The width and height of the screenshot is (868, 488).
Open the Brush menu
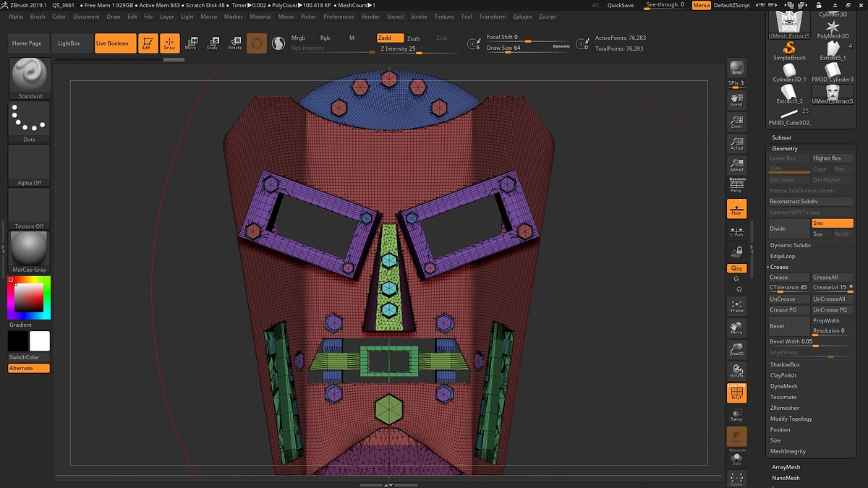tap(38, 17)
